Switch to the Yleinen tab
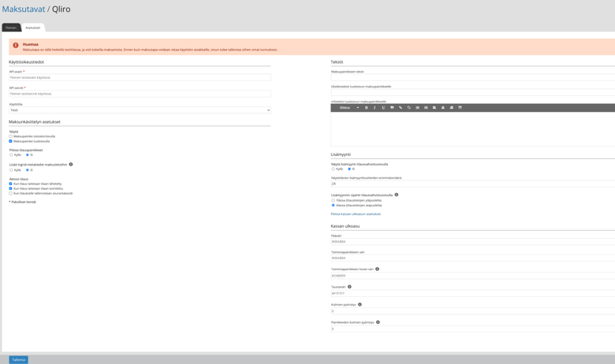615x364 pixels. point(11,28)
